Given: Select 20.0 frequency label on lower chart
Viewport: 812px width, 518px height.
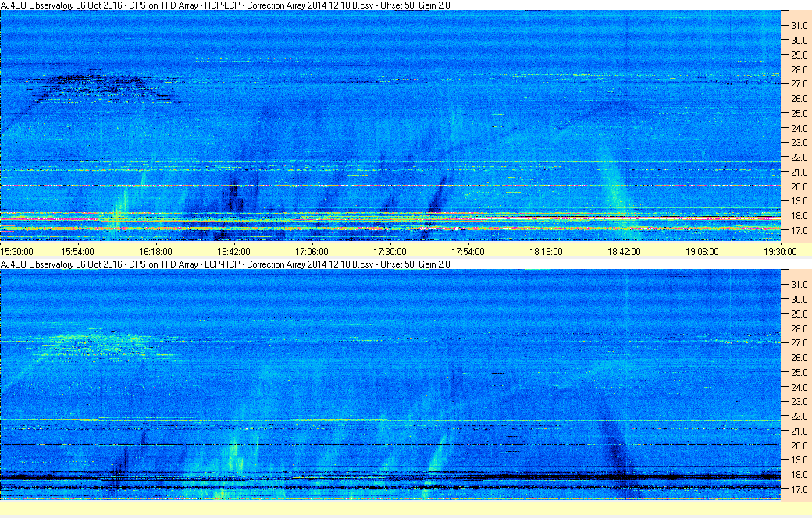Looking at the screenshot, I should tap(799, 445).
